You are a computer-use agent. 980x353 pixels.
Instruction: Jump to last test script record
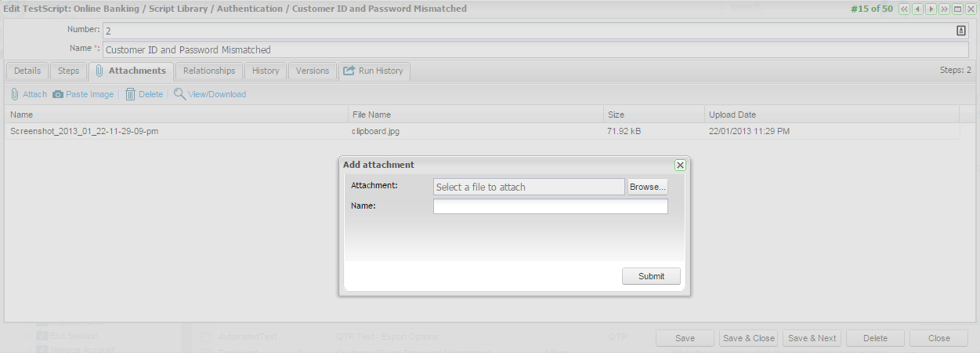(x=944, y=9)
